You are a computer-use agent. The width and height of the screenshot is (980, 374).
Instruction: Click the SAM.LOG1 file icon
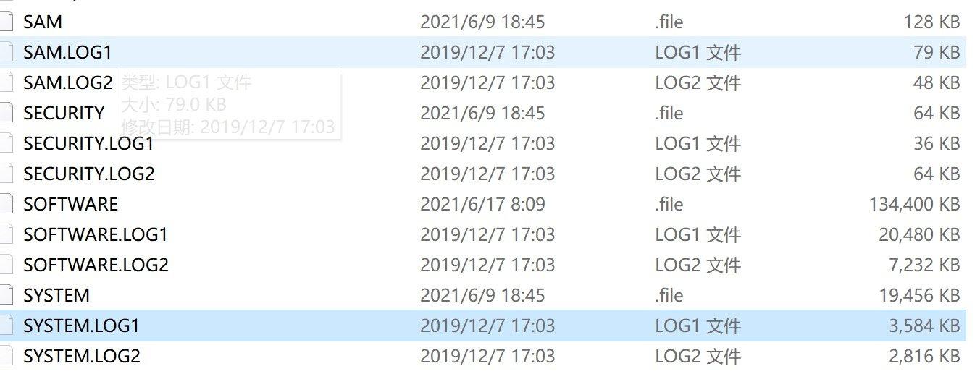6,52
